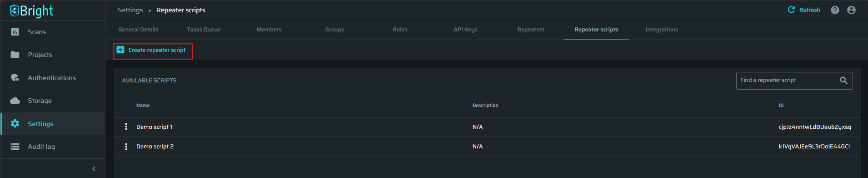Open the Projects folder icon

coord(15,55)
